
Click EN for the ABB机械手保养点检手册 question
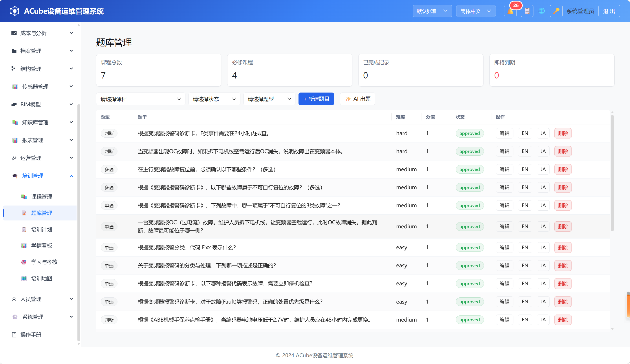tap(525, 320)
